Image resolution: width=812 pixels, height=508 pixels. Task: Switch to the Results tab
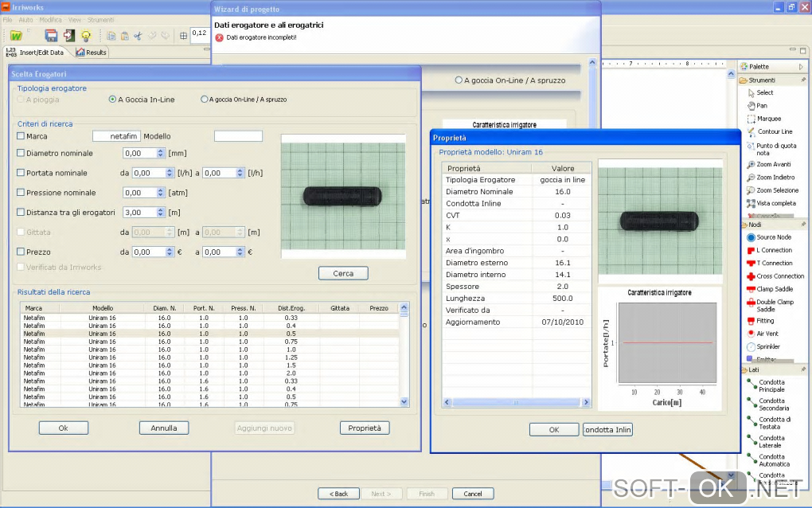pyautogui.click(x=91, y=53)
